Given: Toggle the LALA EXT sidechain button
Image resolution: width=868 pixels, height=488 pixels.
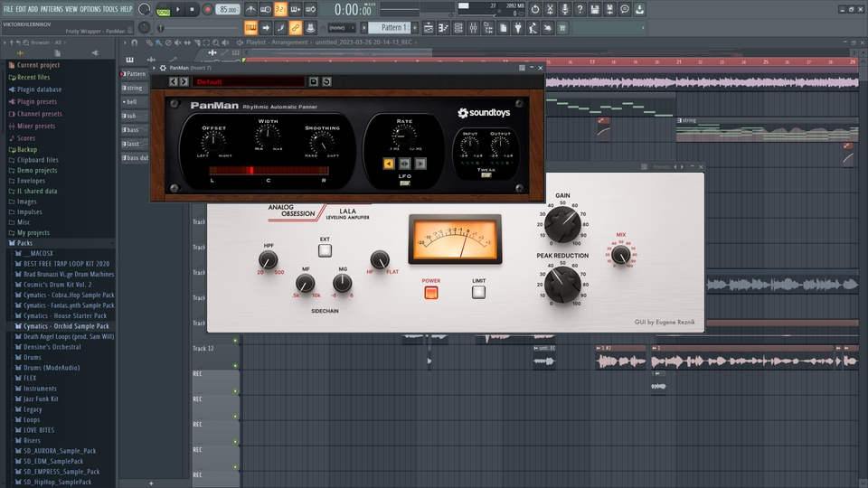Looking at the screenshot, I should tap(325, 250).
